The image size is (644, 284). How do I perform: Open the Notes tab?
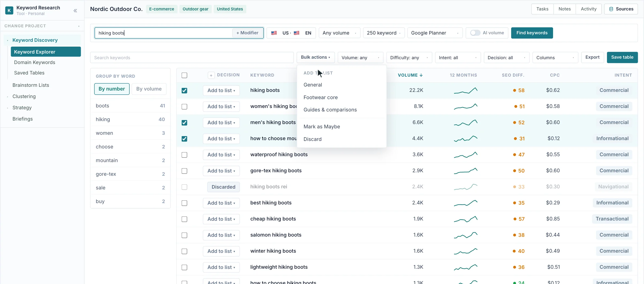[565, 9]
